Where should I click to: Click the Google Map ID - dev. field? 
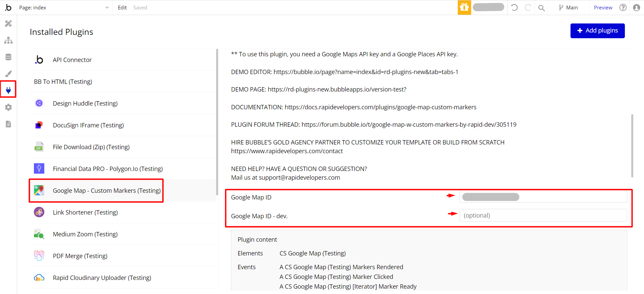pos(543,215)
